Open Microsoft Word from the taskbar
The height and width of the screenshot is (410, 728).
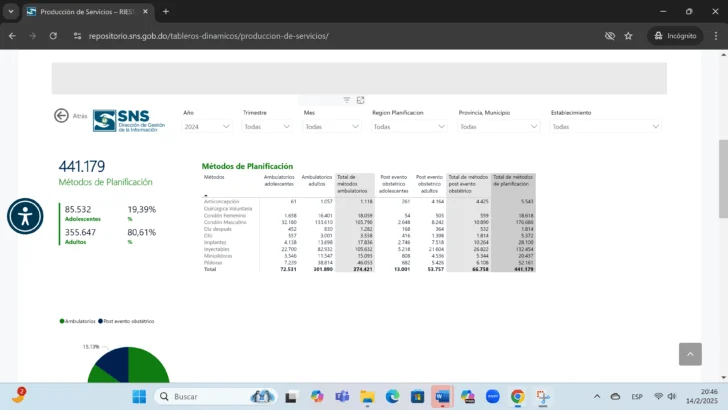[x=442, y=396]
